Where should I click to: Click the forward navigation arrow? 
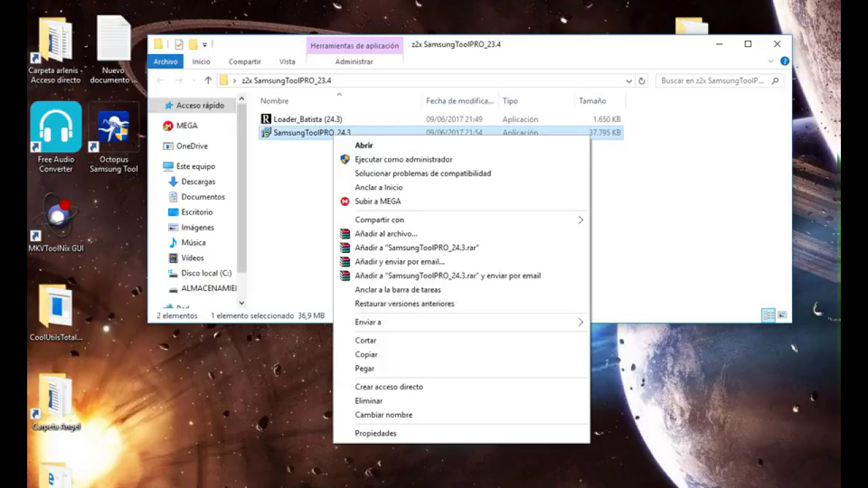(x=179, y=81)
